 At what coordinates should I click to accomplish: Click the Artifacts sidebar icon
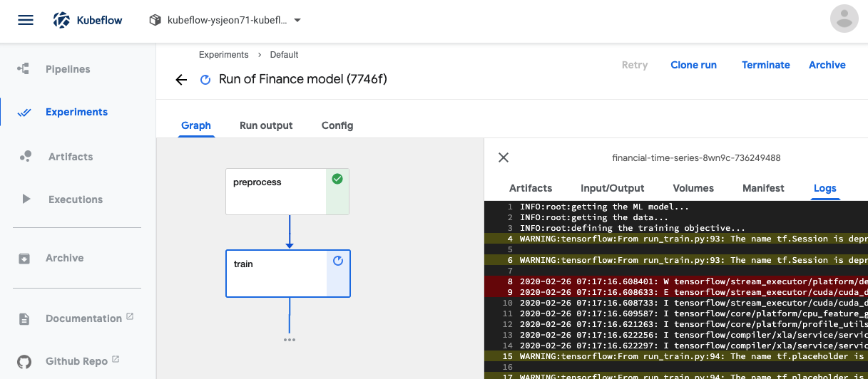(26, 157)
